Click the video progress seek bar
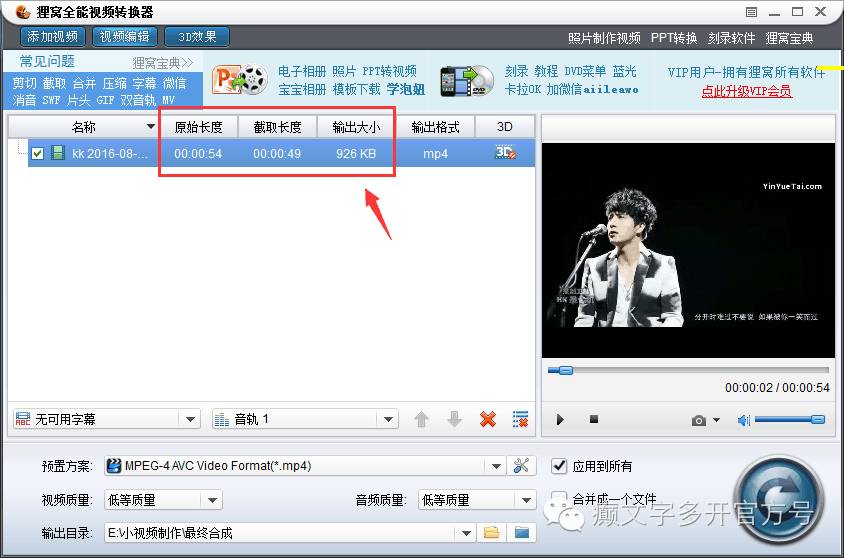Screen dimensions: 844x558 [x=688, y=370]
